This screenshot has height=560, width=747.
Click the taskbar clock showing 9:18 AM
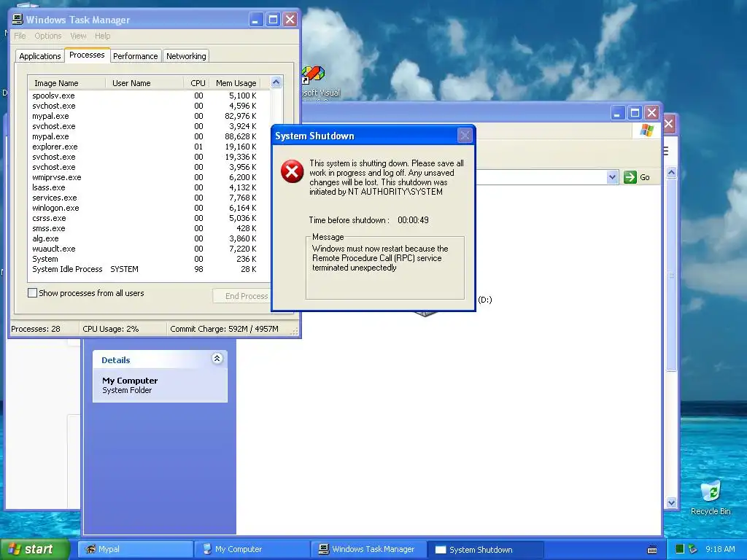pyautogui.click(x=720, y=549)
